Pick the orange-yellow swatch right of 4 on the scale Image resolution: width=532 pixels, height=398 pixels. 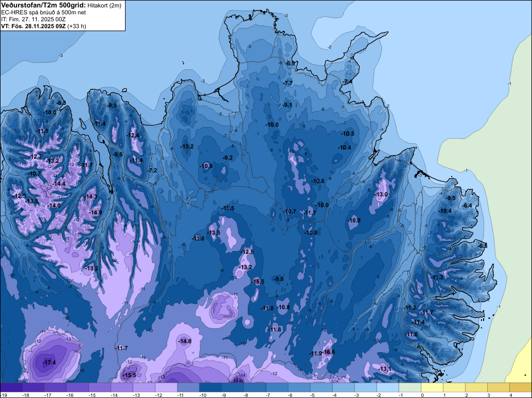point(520,387)
